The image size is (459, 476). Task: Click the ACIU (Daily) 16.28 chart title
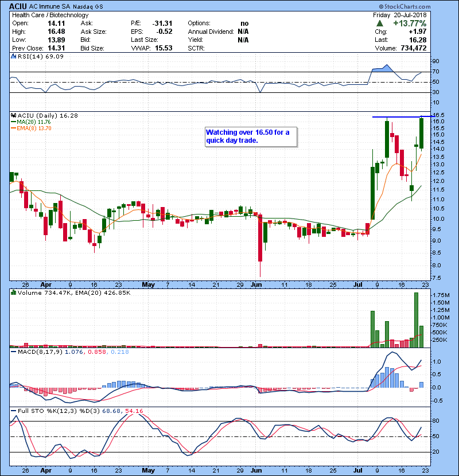48,115
